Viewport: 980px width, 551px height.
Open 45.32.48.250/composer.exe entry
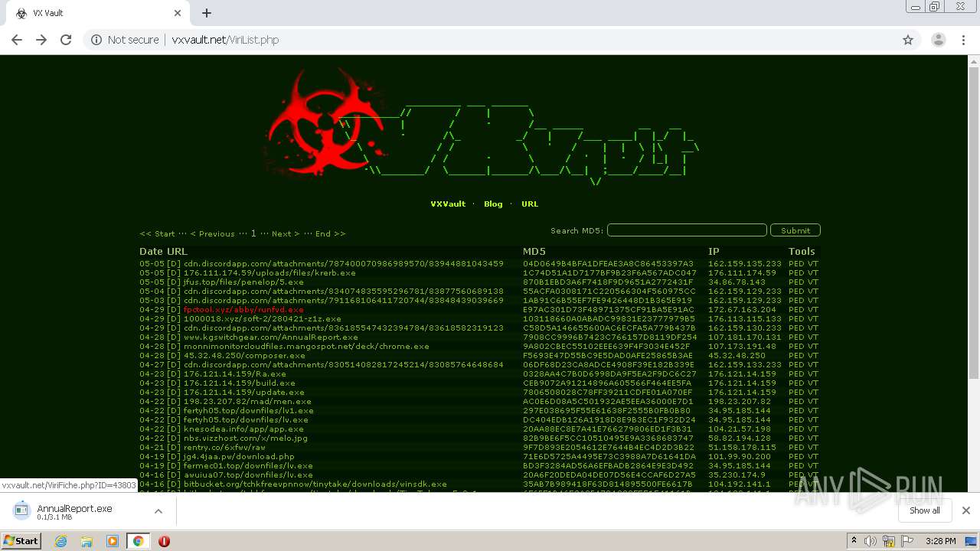click(x=244, y=355)
